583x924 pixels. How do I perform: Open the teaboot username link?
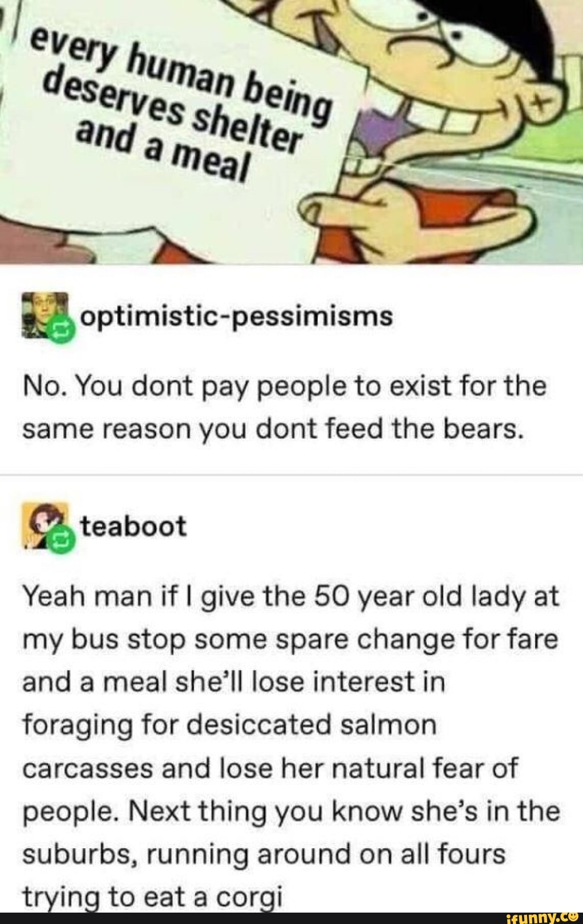pyautogui.click(x=133, y=525)
